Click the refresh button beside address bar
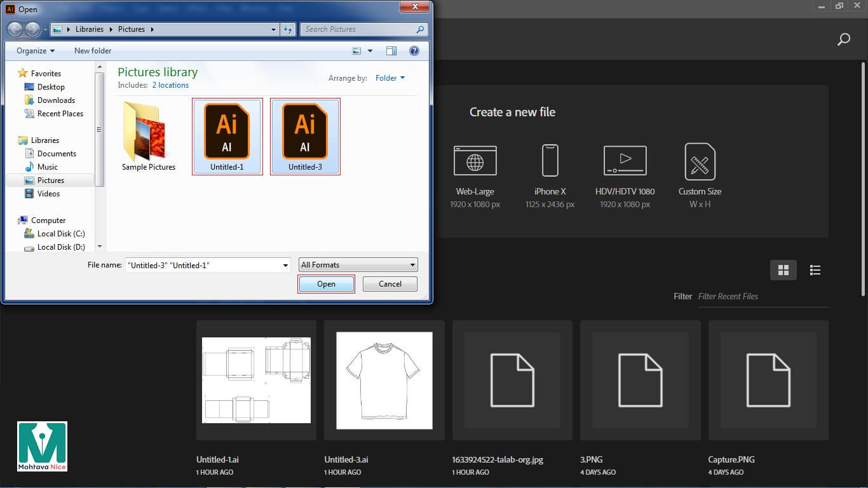The height and width of the screenshot is (488, 868). pos(288,29)
